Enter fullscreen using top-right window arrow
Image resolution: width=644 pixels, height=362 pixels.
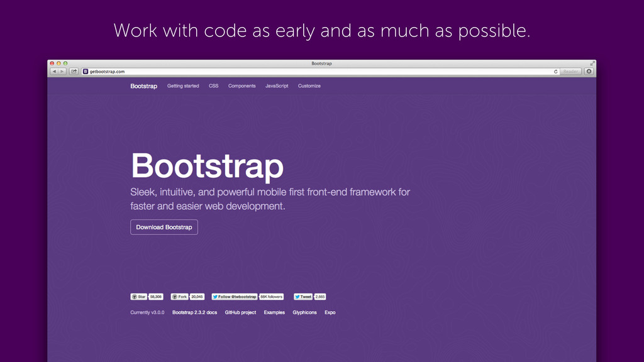click(x=592, y=63)
